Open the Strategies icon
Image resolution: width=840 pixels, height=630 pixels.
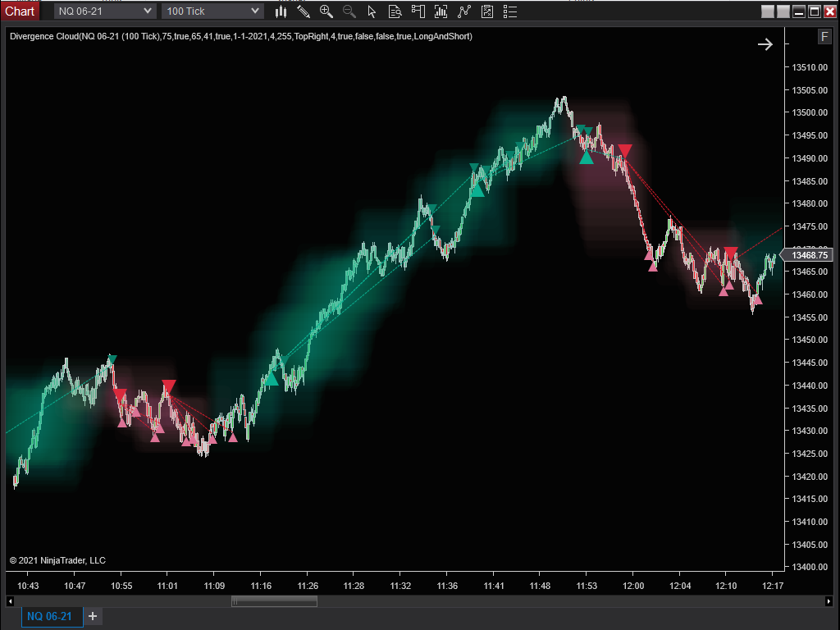487,11
